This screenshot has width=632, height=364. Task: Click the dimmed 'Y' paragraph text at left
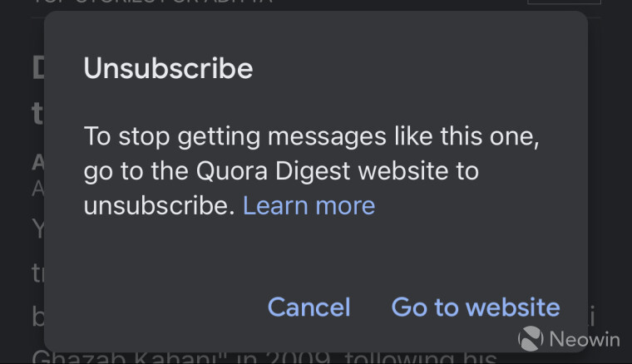click(38, 229)
